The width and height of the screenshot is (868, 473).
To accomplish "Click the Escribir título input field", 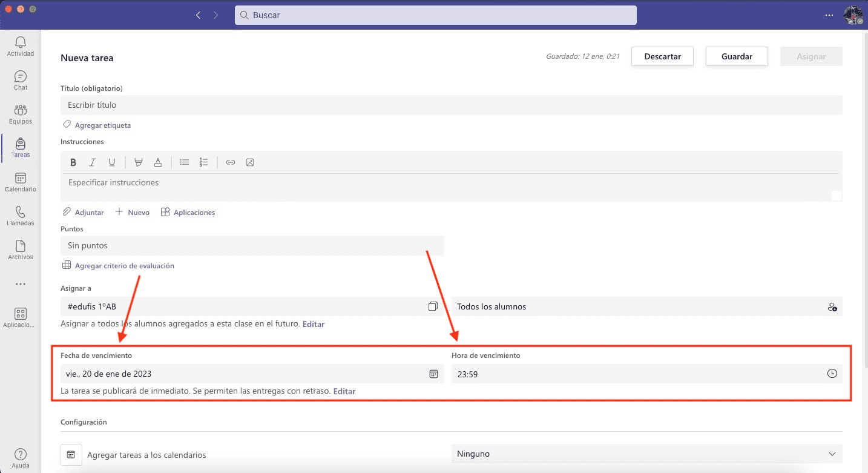I will [x=451, y=105].
